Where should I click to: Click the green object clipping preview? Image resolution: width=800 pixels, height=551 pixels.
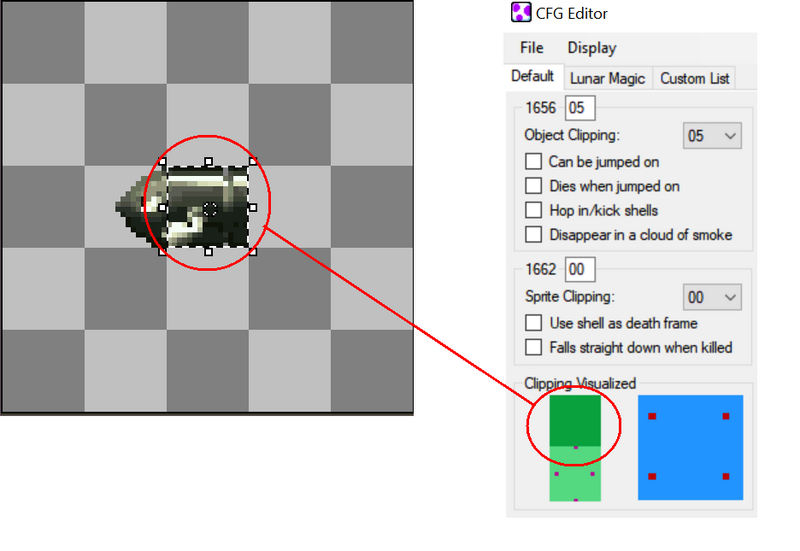pos(575,448)
